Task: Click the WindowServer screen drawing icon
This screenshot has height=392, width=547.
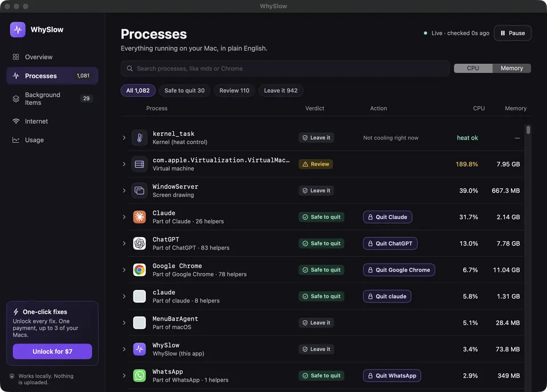Action: pos(140,191)
